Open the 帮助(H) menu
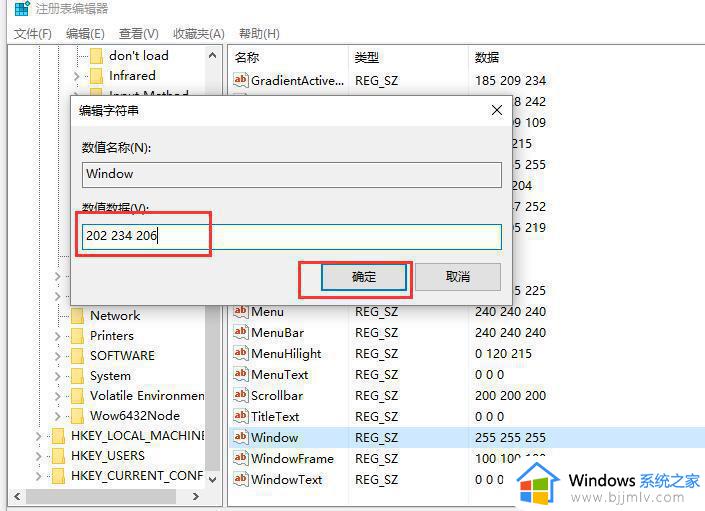The width and height of the screenshot is (705, 511). point(259,33)
